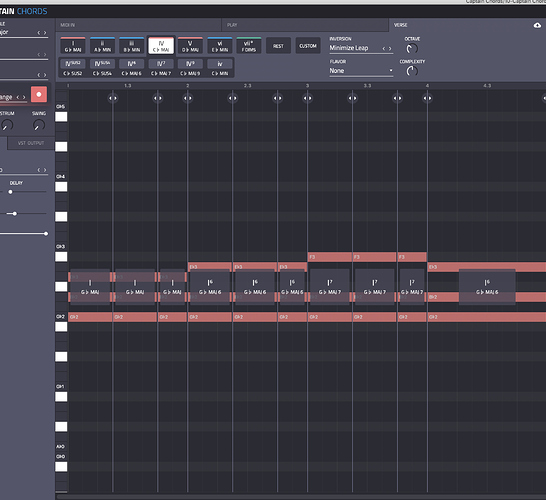Switch to the MIDI IN tab
The width and height of the screenshot is (546, 500).
(x=138, y=25)
